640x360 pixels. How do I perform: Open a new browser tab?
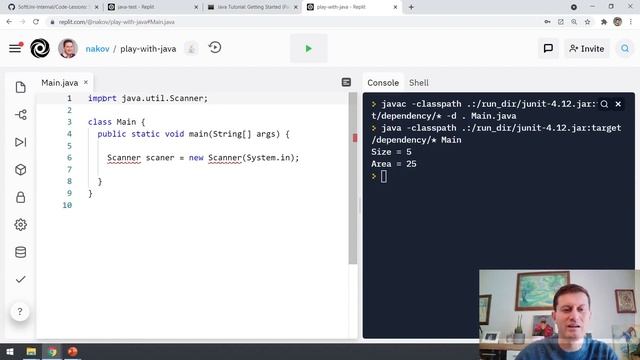[411, 7]
